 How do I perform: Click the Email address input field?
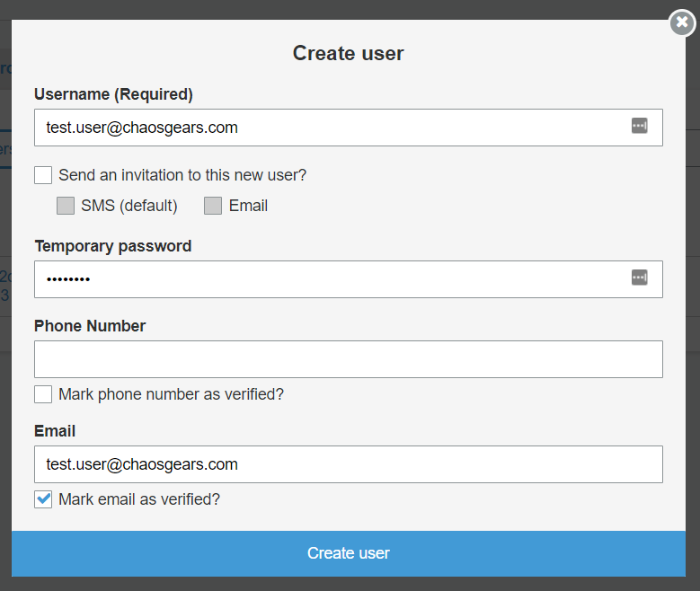(x=348, y=464)
